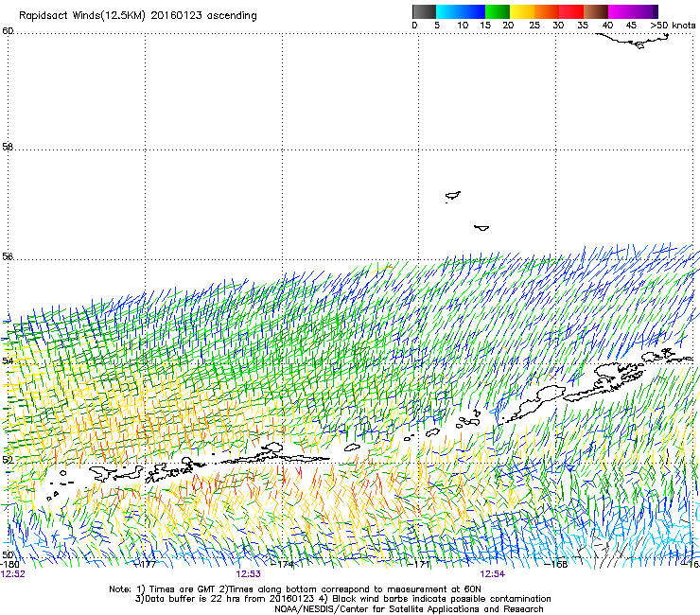
Task: Click the '25' label under the color scale
Action: (534, 26)
